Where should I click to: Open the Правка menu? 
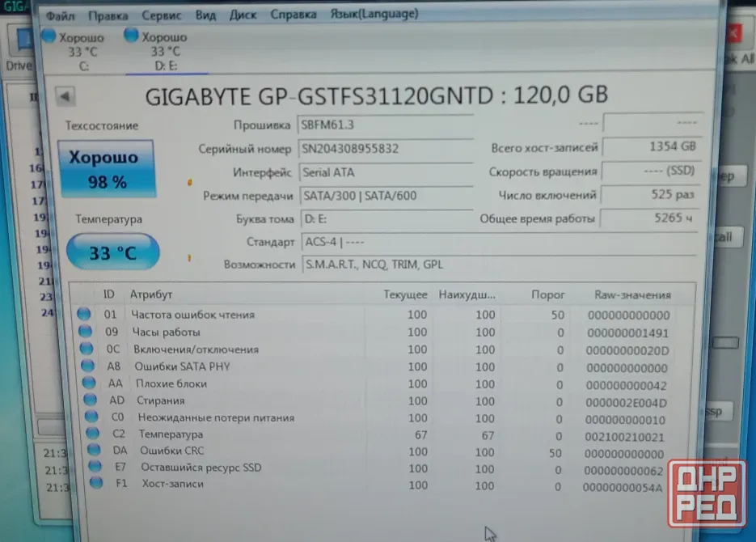(x=108, y=16)
